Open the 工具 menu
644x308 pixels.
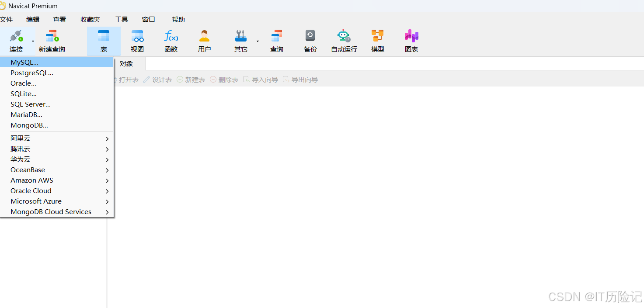click(122, 20)
